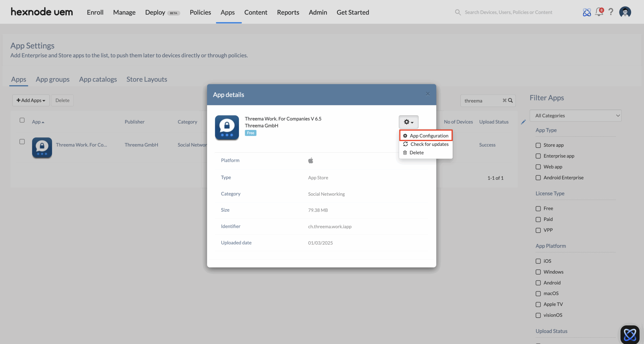Viewport: 644px width, 344px height.
Task: Open the Policies navigation item
Action: pyautogui.click(x=200, y=12)
